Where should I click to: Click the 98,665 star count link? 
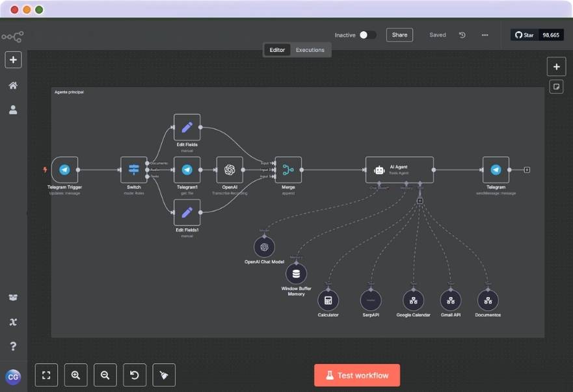click(551, 35)
